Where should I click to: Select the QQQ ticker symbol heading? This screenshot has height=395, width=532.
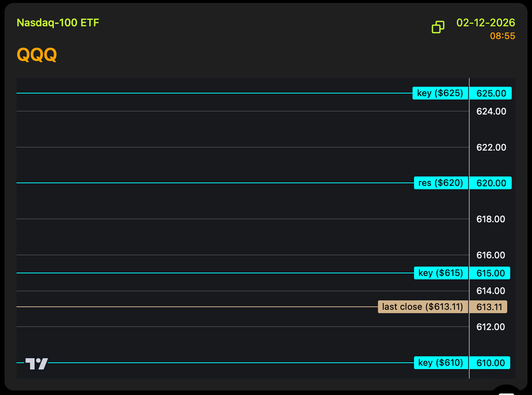37,55
